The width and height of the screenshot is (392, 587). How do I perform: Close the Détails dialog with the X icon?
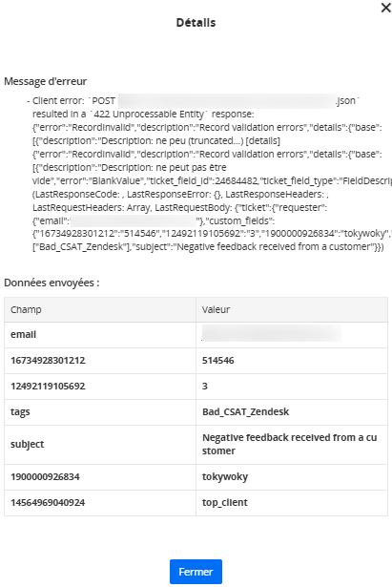(x=385, y=8)
